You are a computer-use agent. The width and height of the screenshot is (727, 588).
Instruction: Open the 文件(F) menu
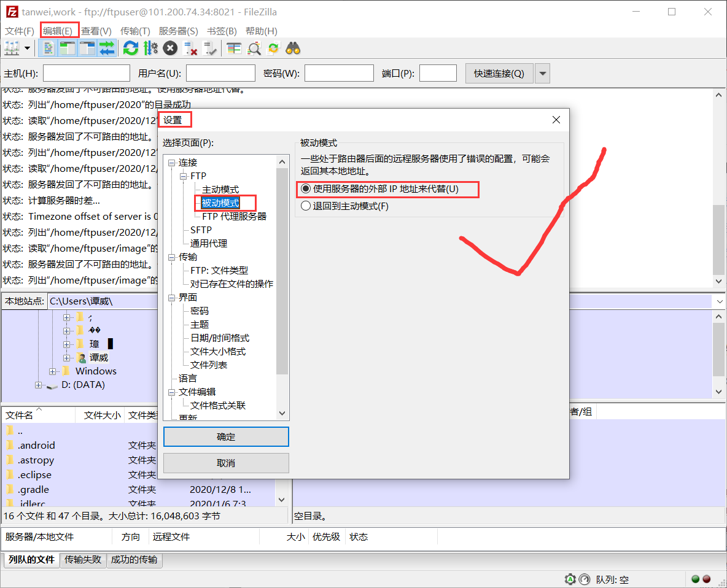pos(20,31)
